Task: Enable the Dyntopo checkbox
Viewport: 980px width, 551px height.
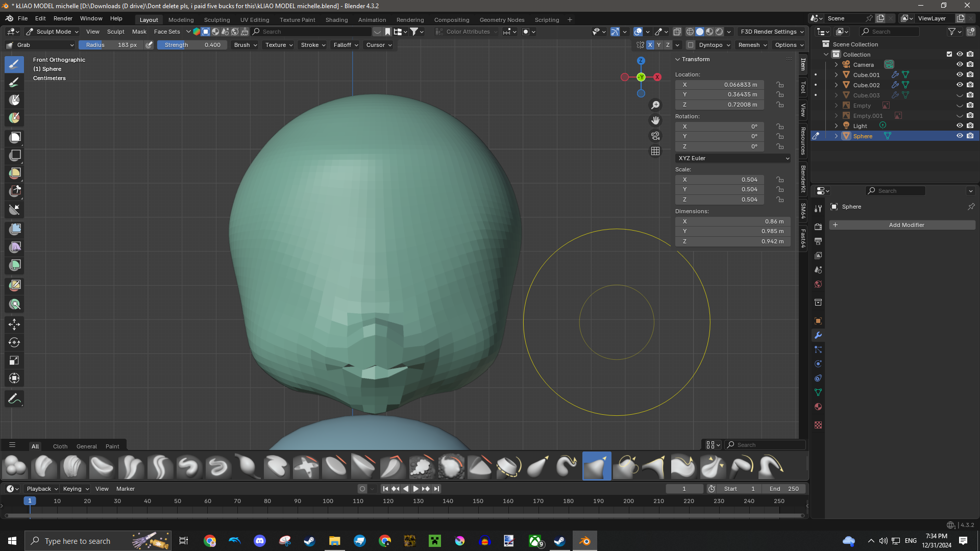Action: (x=691, y=45)
